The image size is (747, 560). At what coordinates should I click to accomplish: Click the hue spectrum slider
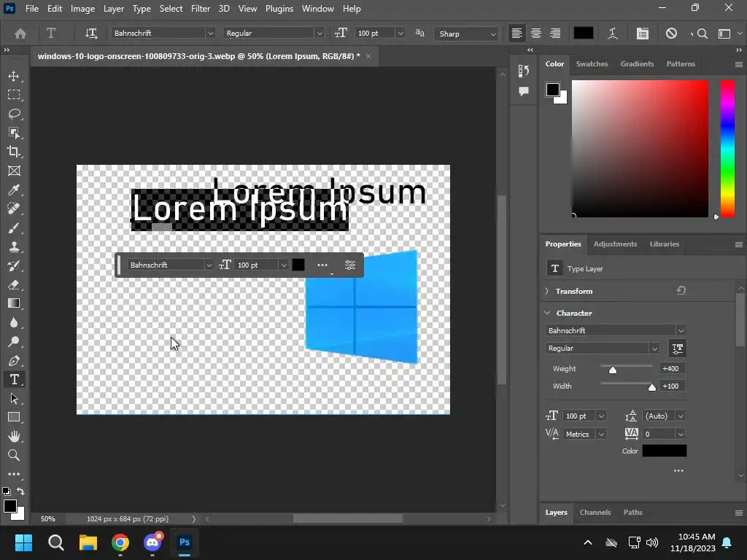[x=727, y=149]
